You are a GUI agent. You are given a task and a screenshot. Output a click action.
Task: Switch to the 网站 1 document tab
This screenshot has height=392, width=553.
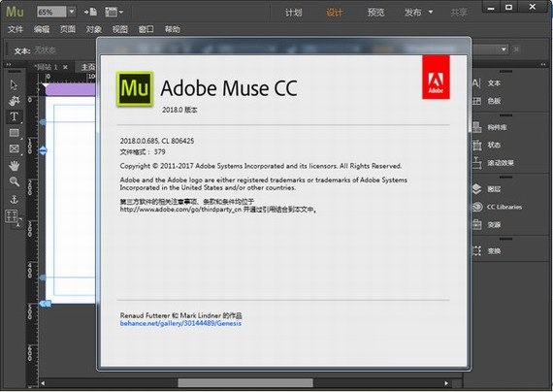click(46, 67)
